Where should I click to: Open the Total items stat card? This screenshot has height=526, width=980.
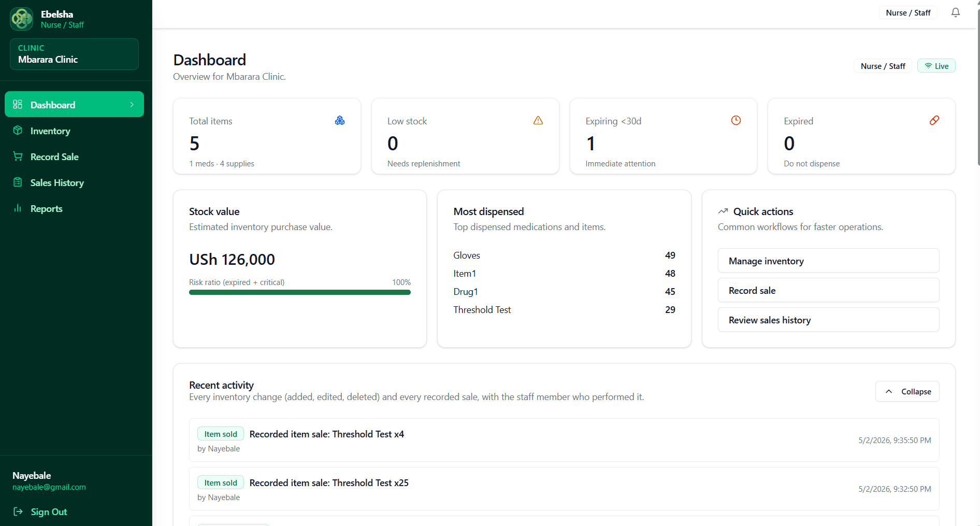[x=267, y=136]
